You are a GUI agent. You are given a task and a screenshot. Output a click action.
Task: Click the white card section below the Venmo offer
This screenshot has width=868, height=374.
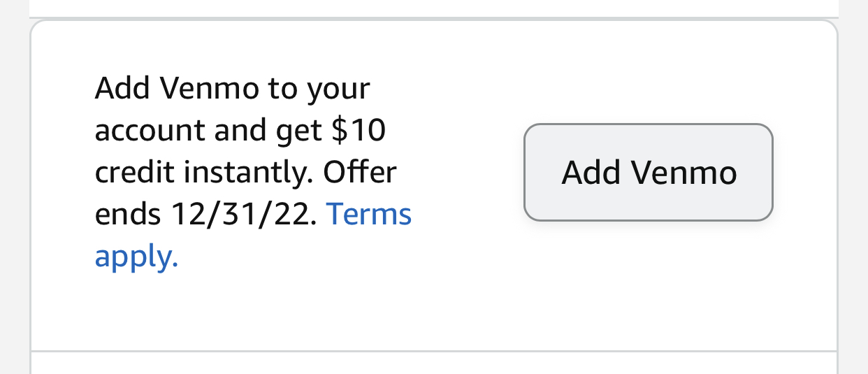433,364
